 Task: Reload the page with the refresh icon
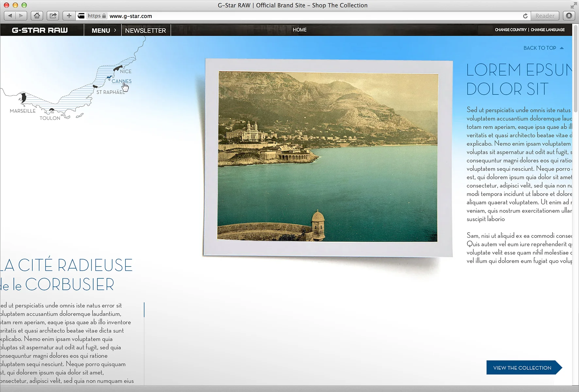525,16
